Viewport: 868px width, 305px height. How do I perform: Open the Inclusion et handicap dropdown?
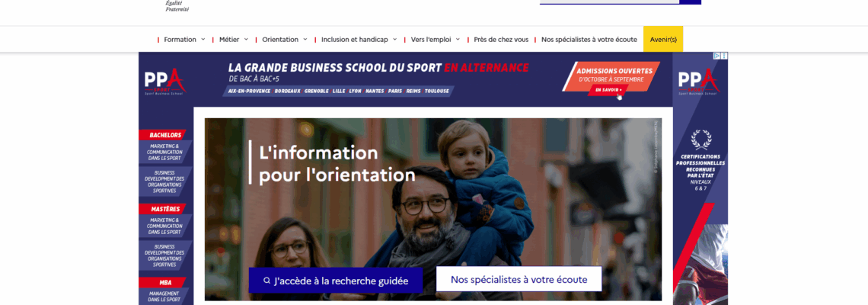coord(359,40)
